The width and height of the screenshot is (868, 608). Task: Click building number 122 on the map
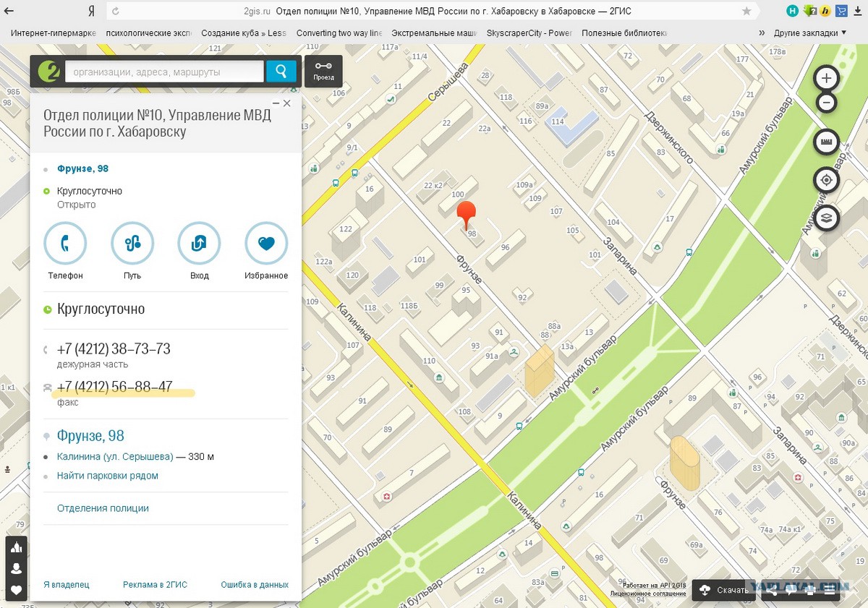click(x=346, y=229)
